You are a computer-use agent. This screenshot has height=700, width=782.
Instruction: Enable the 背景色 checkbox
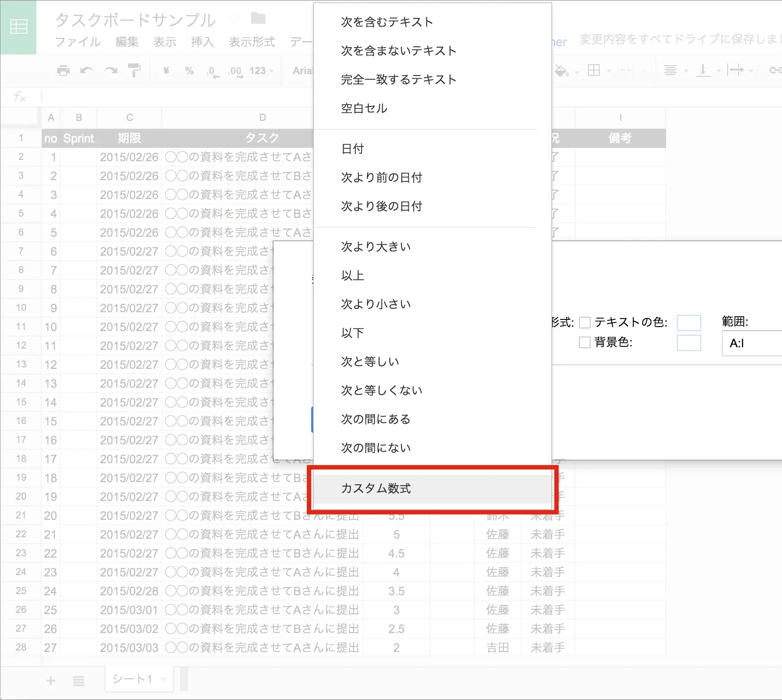coord(584,342)
